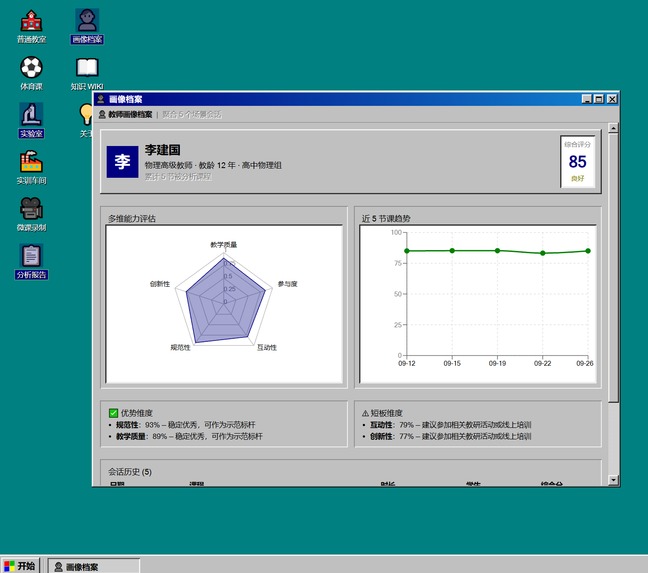Open the 画像档案 desktop icon
The image size is (648, 573).
click(87, 26)
